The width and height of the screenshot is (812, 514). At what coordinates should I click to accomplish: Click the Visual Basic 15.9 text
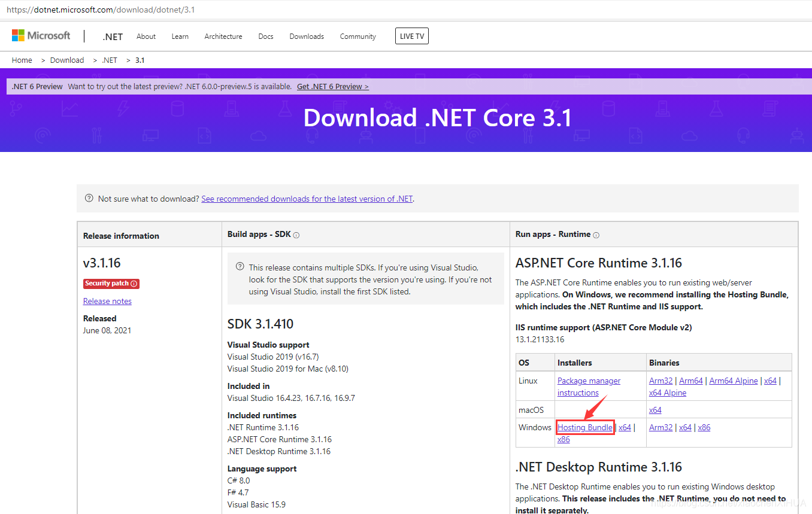pos(256,504)
